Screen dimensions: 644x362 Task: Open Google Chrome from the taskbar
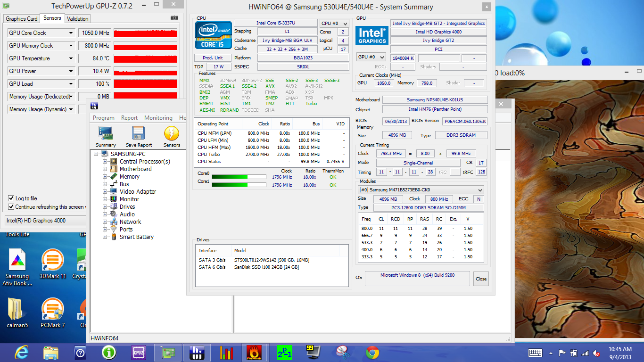(x=372, y=352)
